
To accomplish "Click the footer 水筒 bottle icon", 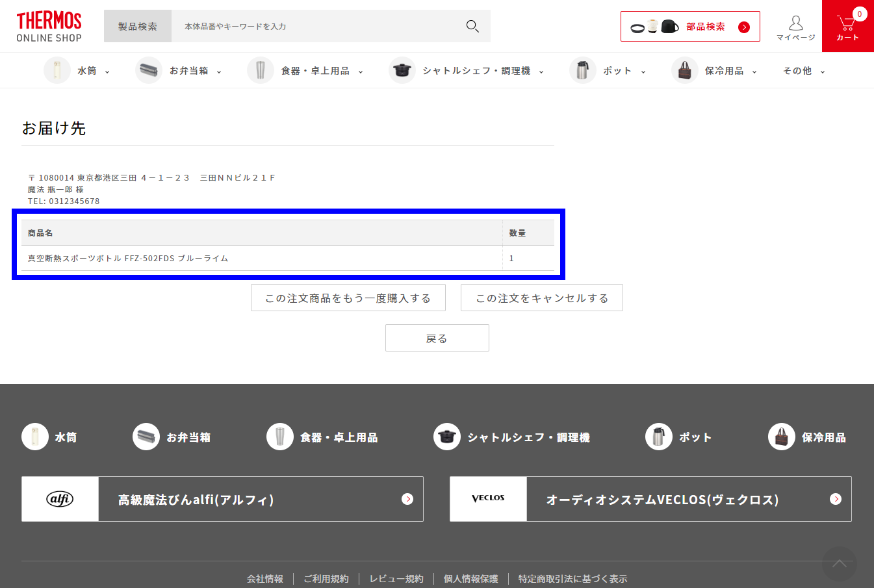I will pos(35,437).
